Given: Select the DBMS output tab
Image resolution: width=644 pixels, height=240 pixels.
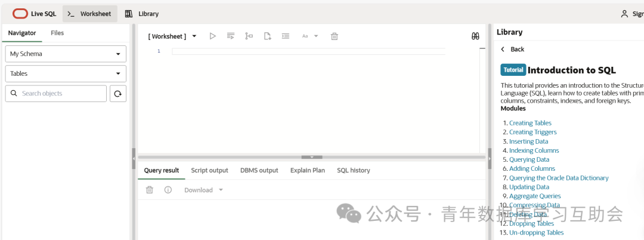Looking at the screenshot, I should [259, 170].
